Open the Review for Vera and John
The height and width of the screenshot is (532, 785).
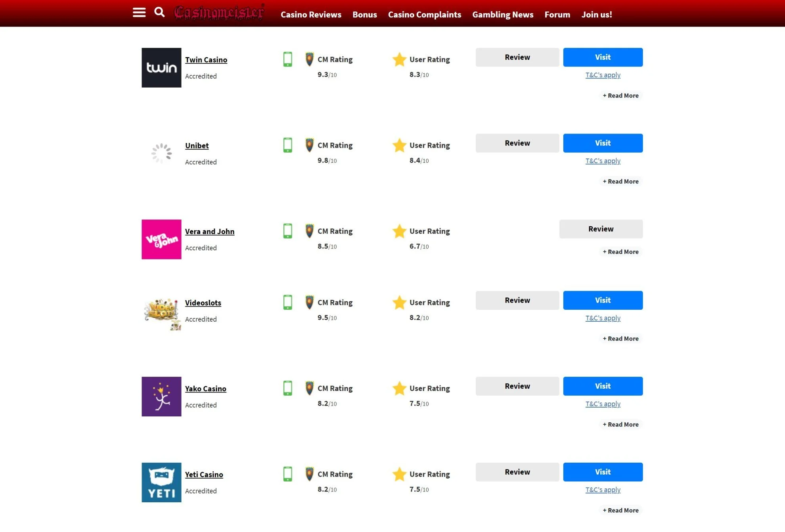[x=601, y=229]
